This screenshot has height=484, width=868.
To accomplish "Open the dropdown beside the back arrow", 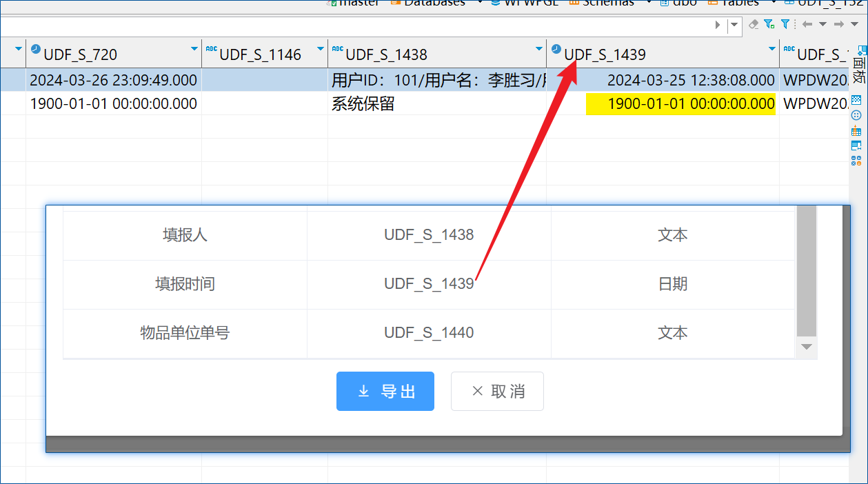I will (x=822, y=24).
